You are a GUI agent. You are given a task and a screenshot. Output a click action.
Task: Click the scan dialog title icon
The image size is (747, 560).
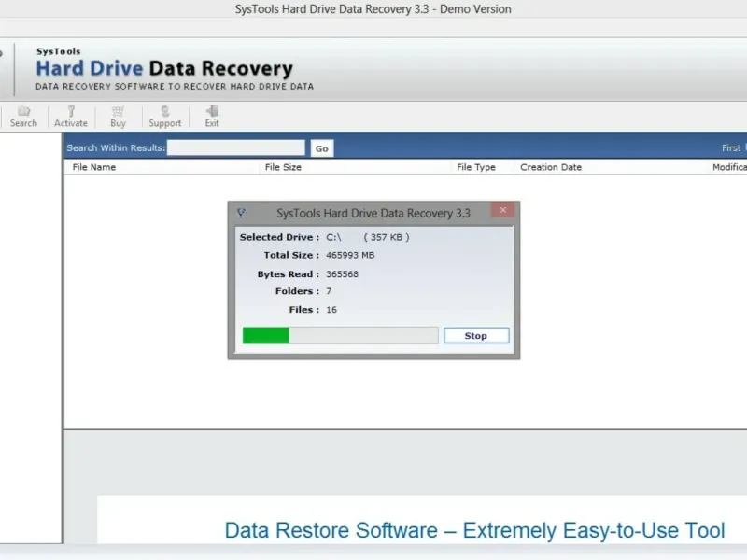(x=242, y=213)
